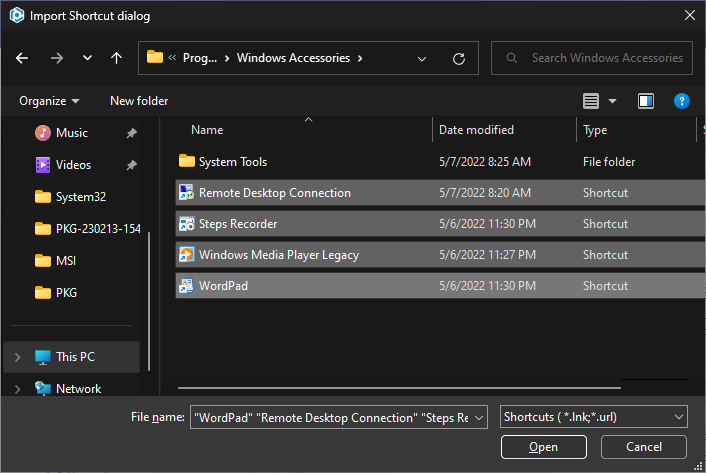Click the Cancel button

coord(643,447)
